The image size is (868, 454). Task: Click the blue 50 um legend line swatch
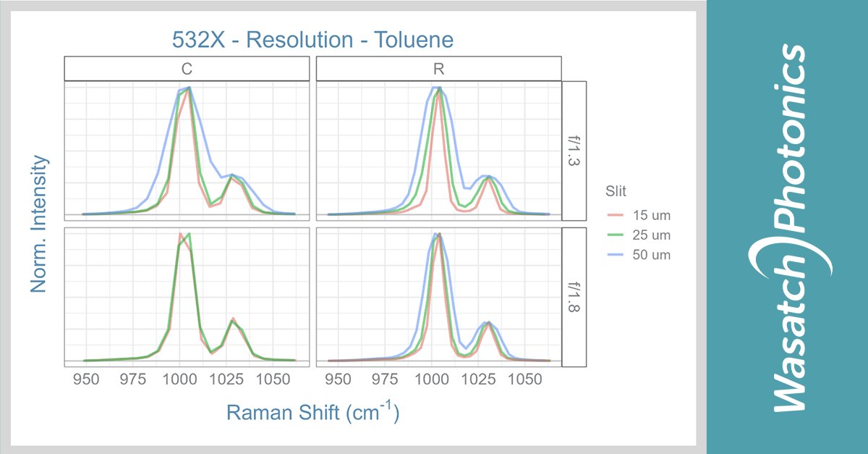click(x=616, y=255)
